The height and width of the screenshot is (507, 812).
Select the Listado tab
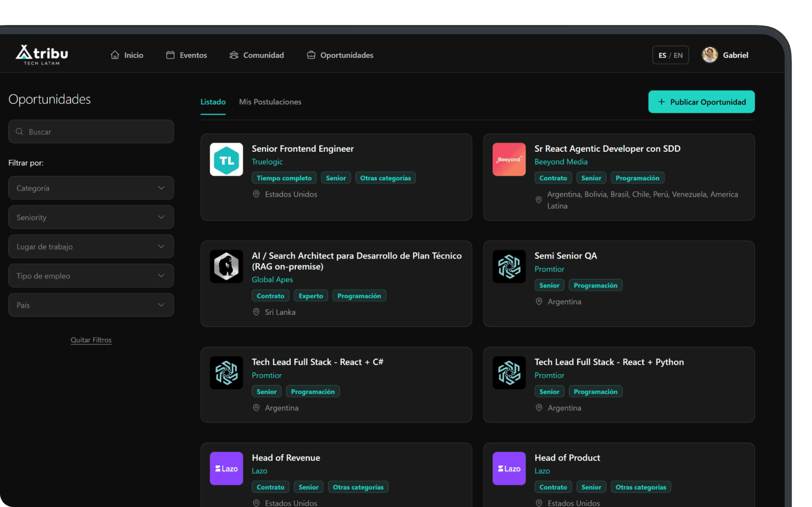[x=213, y=102]
